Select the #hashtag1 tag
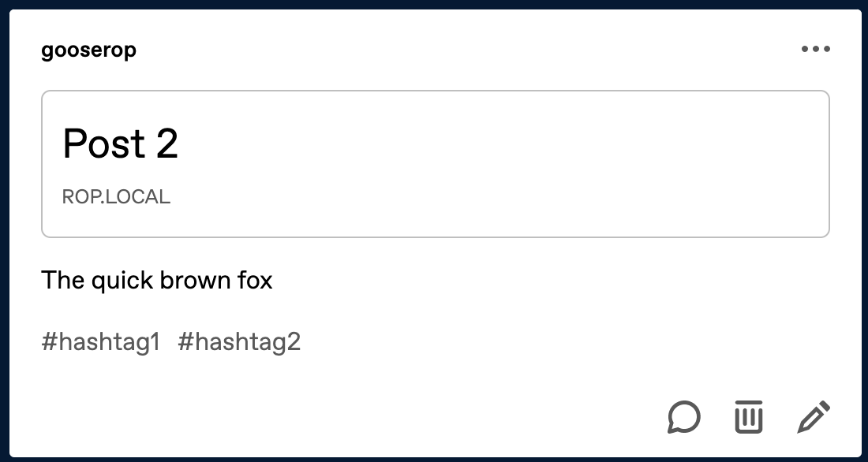The height and width of the screenshot is (462, 868). coord(101,342)
